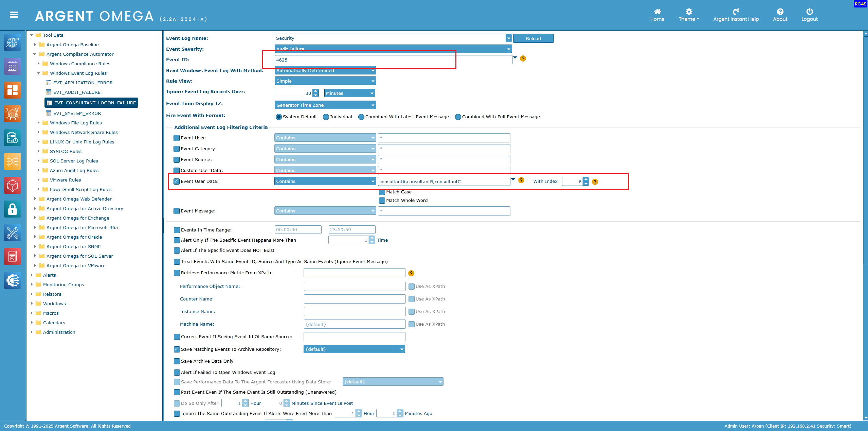
Task: Open the calendar sidebar icon
Action: (x=13, y=66)
